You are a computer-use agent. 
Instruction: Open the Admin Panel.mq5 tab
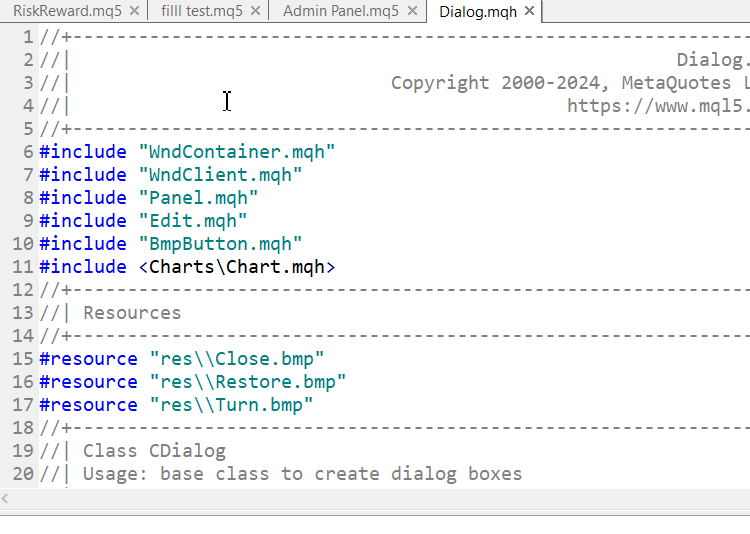pyautogui.click(x=341, y=11)
